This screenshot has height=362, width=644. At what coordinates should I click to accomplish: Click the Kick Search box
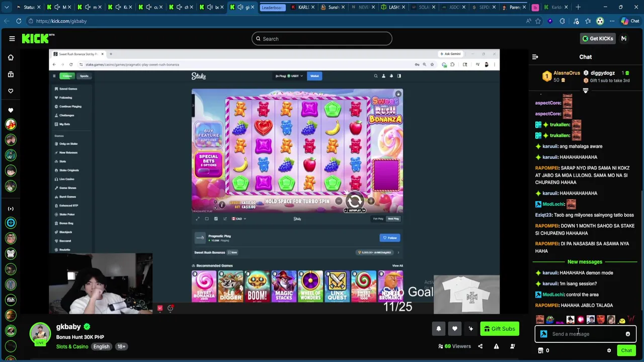click(322, 39)
